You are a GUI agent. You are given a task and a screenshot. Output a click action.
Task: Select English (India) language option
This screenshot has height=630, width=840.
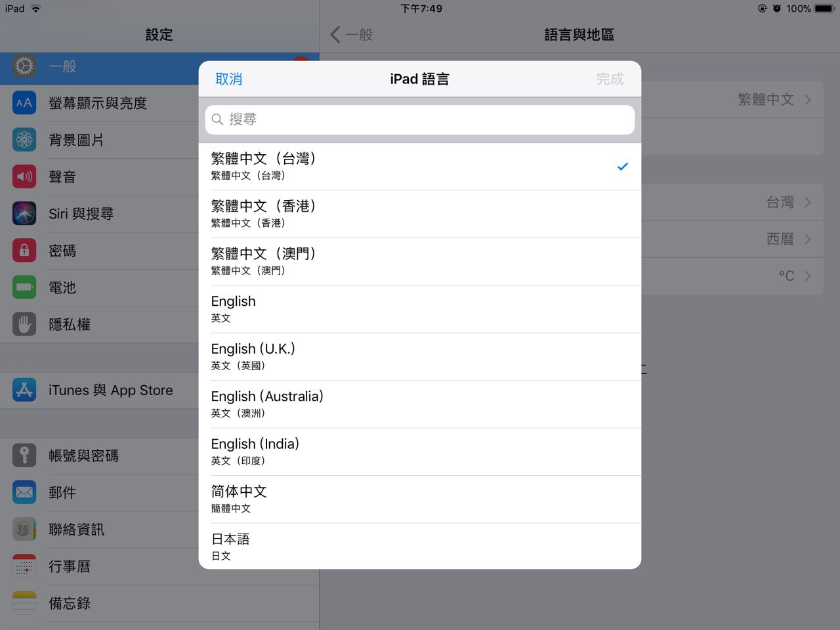420,451
